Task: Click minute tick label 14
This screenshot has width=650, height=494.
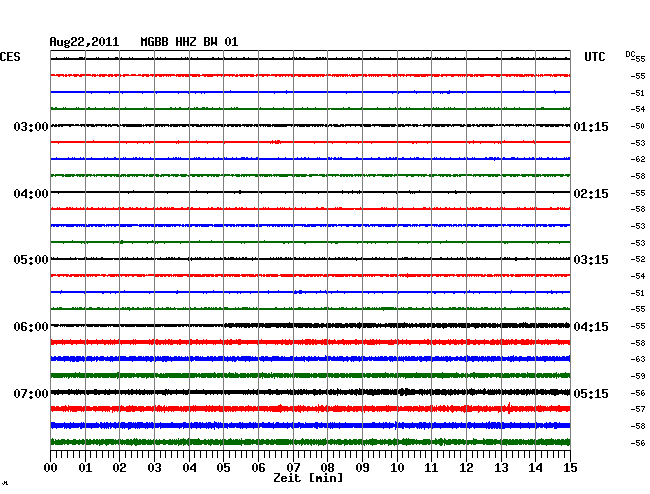Action: (x=535, y=468)
